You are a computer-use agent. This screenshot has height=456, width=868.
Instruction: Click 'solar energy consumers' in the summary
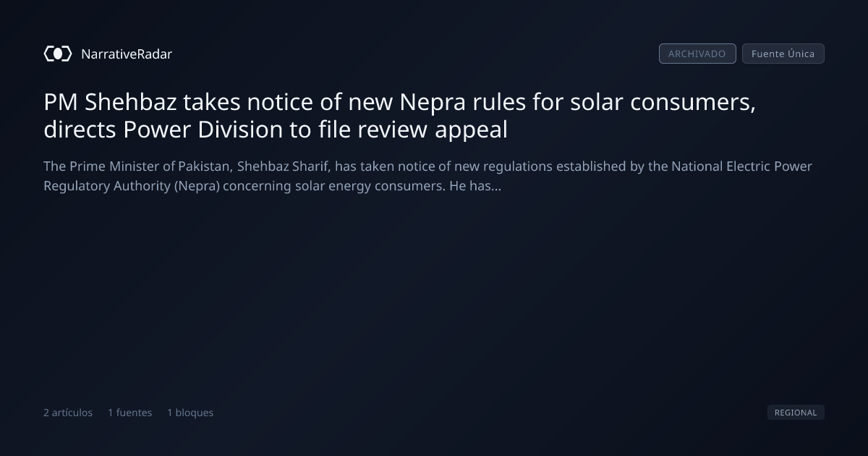(x=365, y=186)
